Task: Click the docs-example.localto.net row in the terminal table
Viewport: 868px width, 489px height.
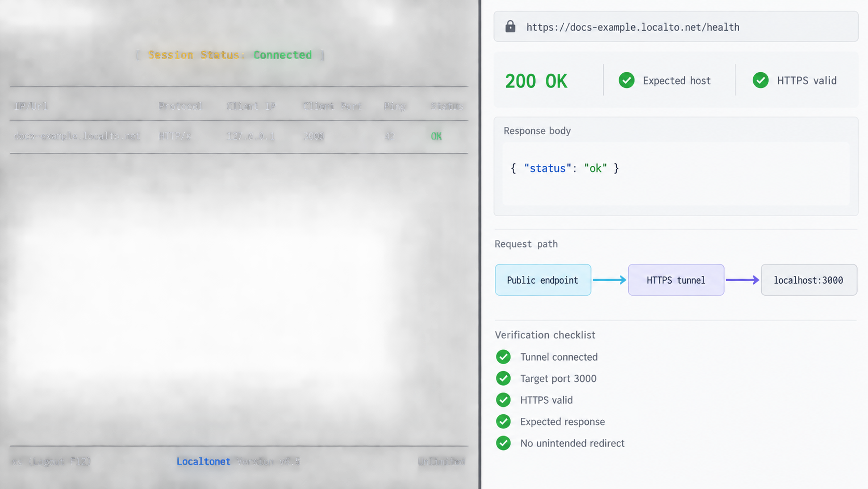Action: (239, 136)
